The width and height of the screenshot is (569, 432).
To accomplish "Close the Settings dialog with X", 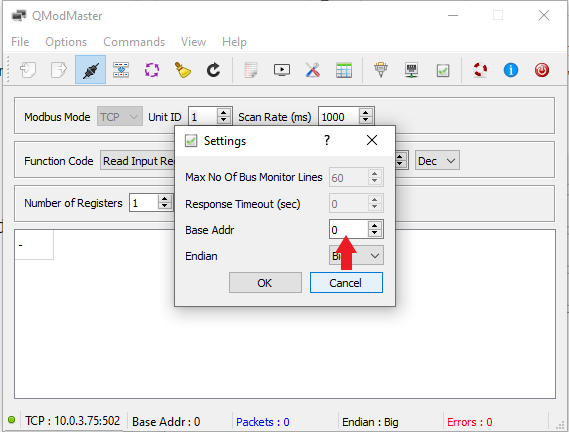I will tap(372, 140).
